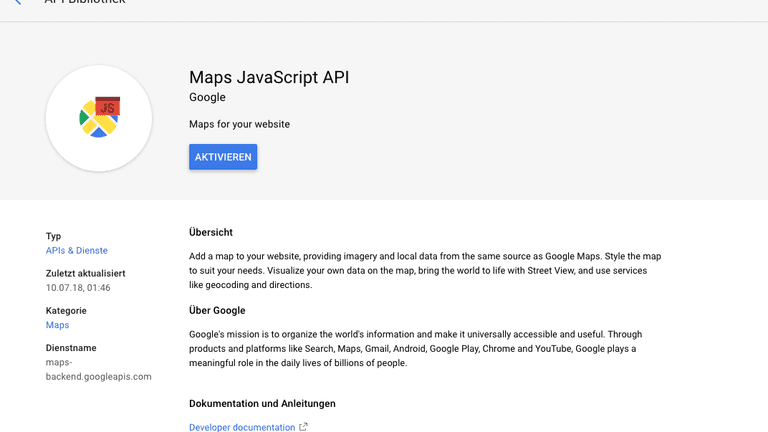The image size is (768, 432).
Task: Click the external link icon beside Developer documentation
Action: tap(303, 427)
